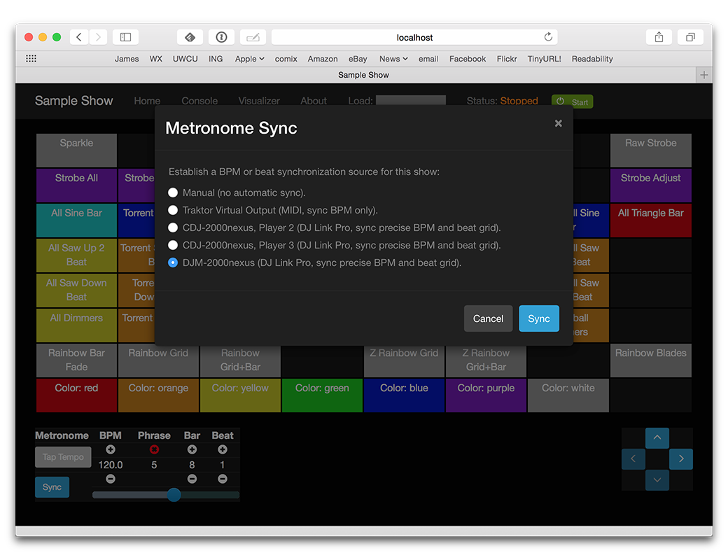Move cue grid right with arrow
Image resolution: width=728 pixels, height=560 pixels.
click(681, 458)
